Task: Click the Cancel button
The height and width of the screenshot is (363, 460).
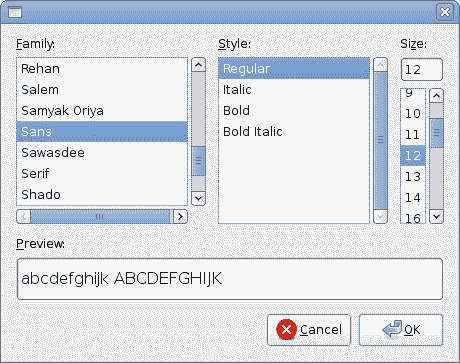Action: pyautogui.click(x=309, y=330)
